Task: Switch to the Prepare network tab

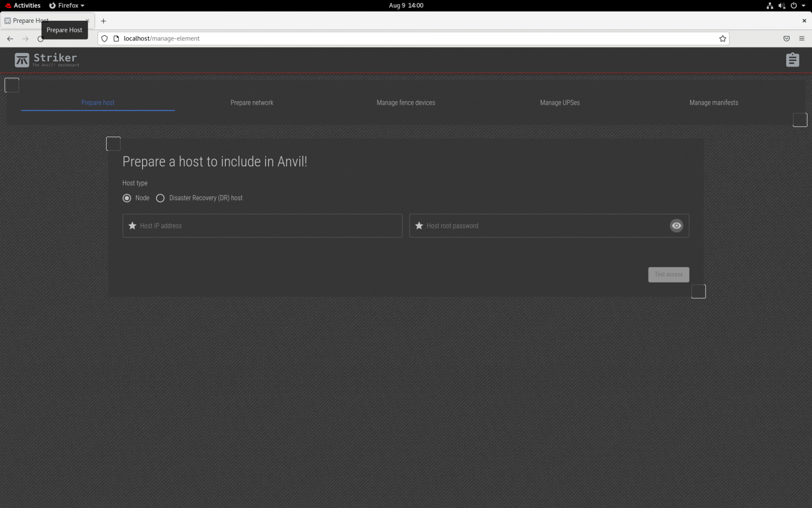Action: (x=252, y=103)
